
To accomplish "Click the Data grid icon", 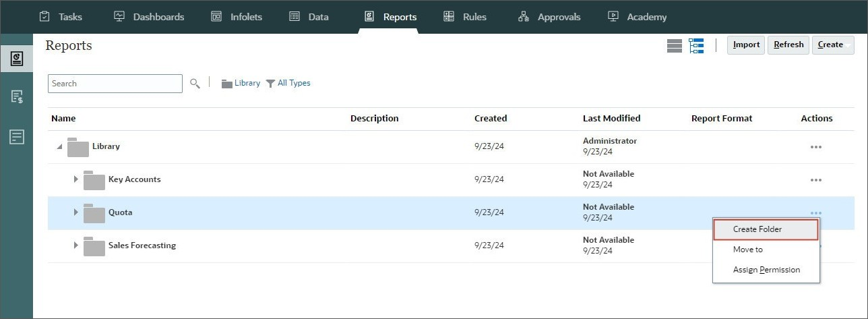I will [294, 16].
